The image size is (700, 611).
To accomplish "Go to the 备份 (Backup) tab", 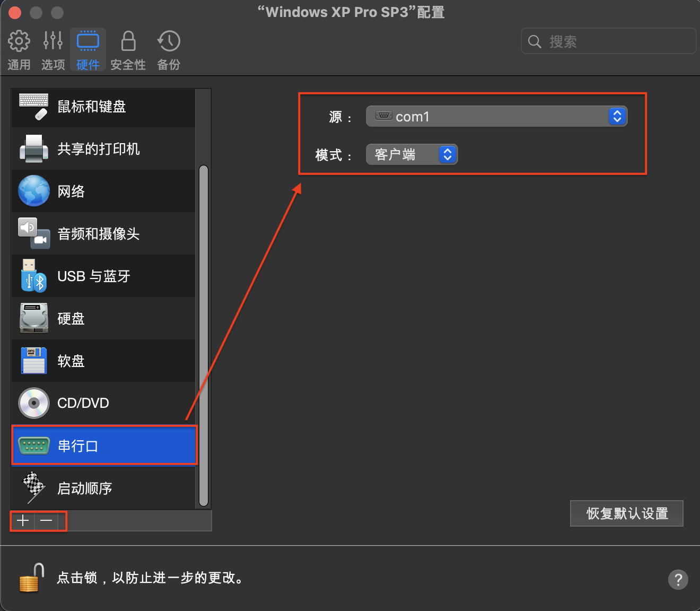I will tap(169, 50).
